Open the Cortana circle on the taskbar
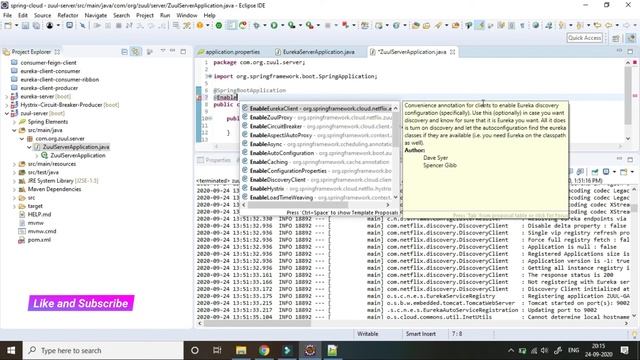This screenshot has width=640, height=360. click(195, 350)
